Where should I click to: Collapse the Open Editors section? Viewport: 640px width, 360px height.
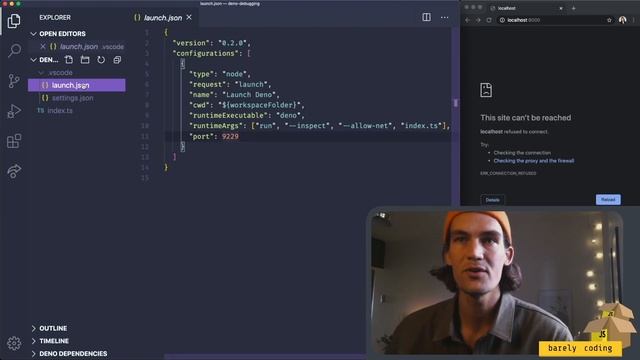[x=62, y=33]
